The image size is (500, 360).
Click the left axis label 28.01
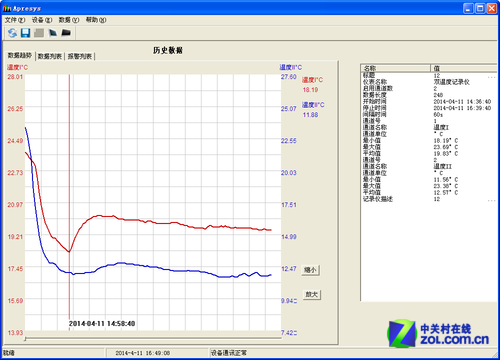coord(15,77)
